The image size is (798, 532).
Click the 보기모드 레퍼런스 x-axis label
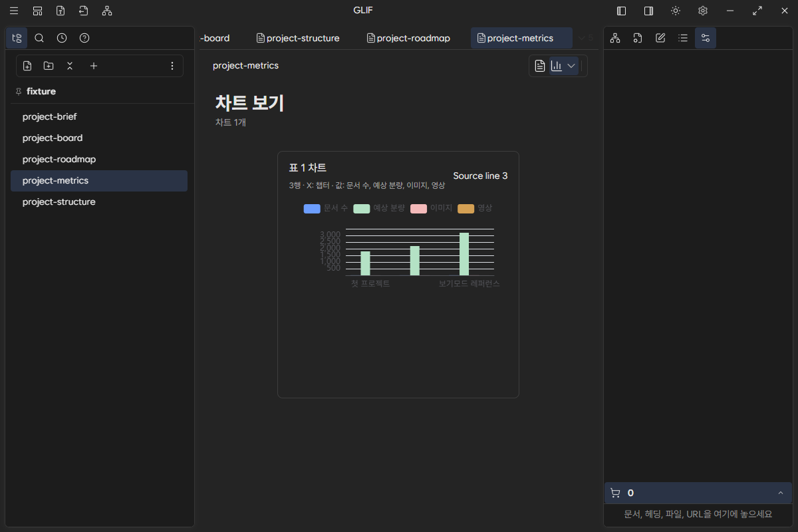tap(469, 283)
